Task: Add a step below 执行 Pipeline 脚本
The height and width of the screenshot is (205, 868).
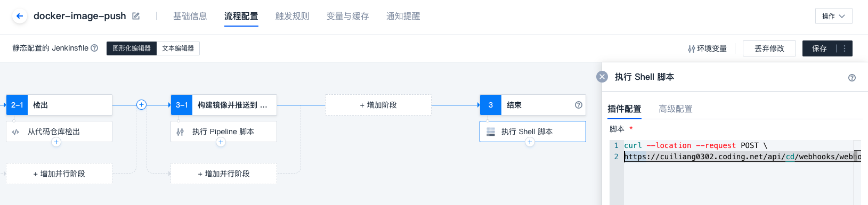Action: click(x=221, y=142)
